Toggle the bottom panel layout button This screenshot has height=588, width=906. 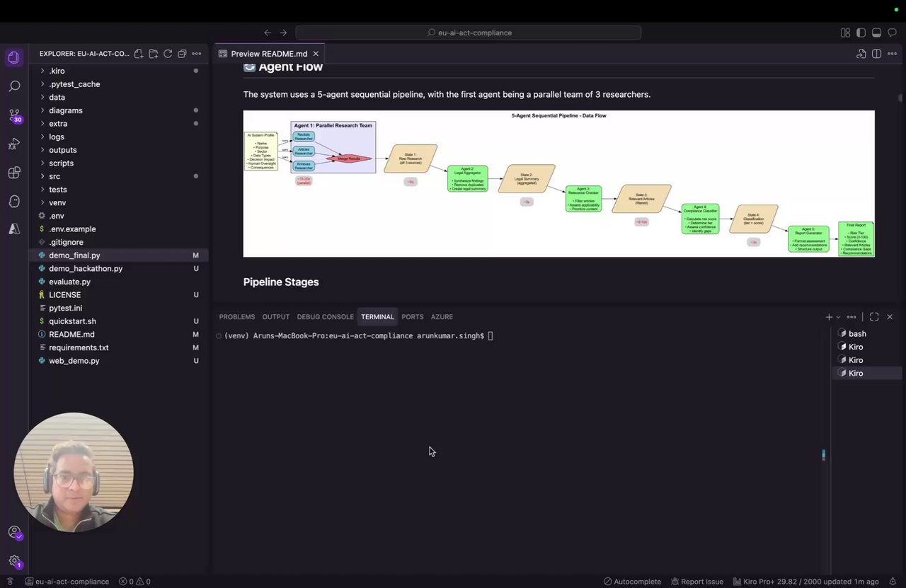click(x=876, y=33)
